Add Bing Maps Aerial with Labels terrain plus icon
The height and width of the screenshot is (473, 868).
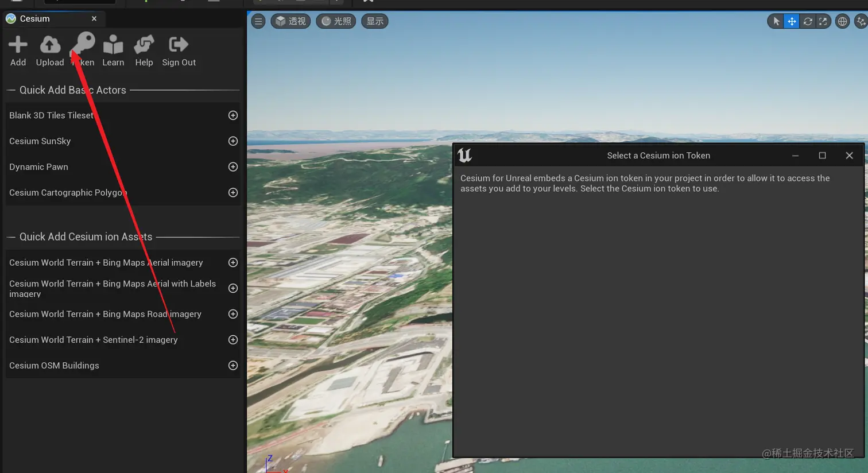[x=233, y=288]
